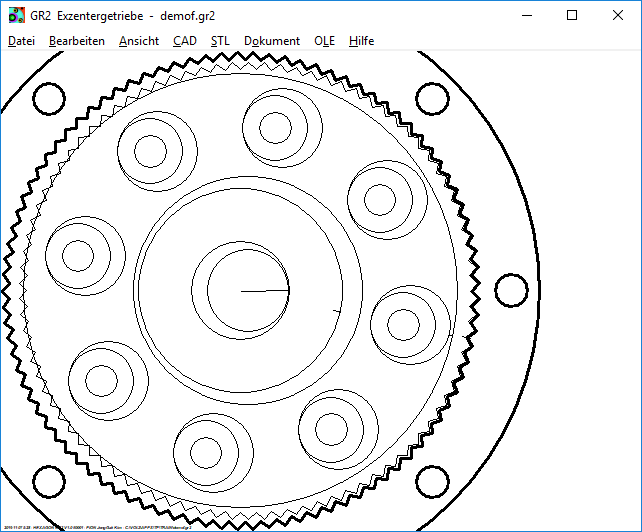
Task: Expand the Ansicht menu
Action: 139,41
